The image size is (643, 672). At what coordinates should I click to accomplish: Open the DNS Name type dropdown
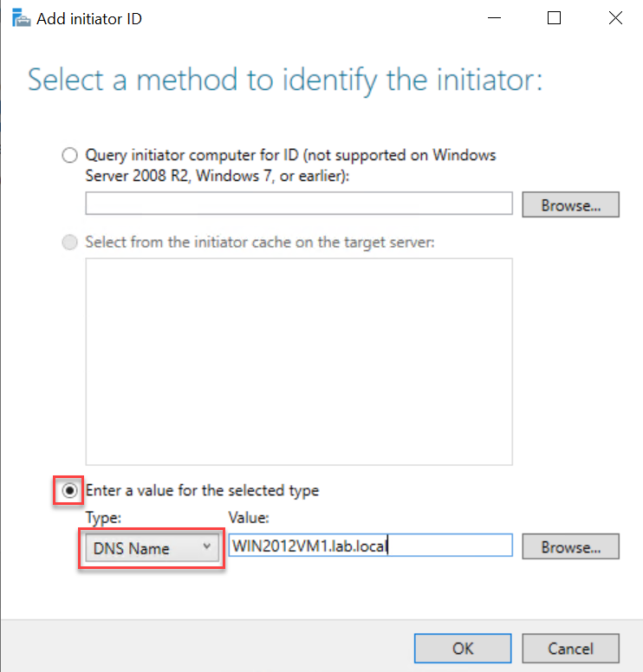click(153, 547)
